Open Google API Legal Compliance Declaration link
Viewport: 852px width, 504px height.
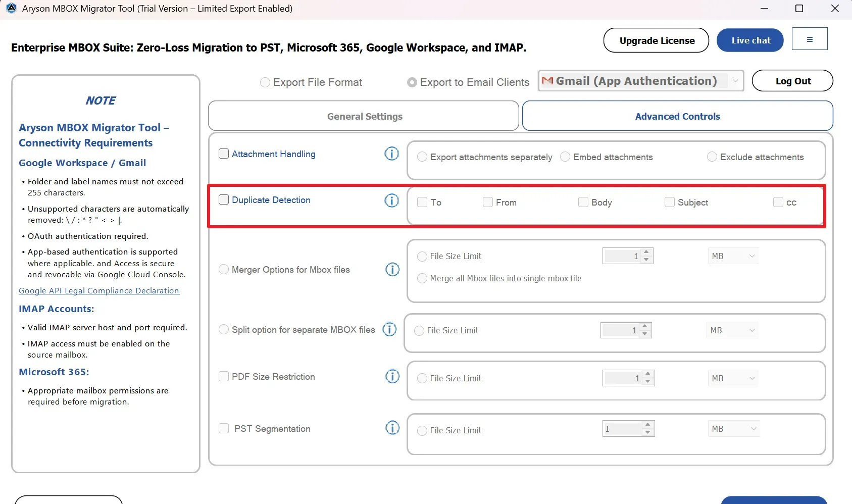[99, 290]
